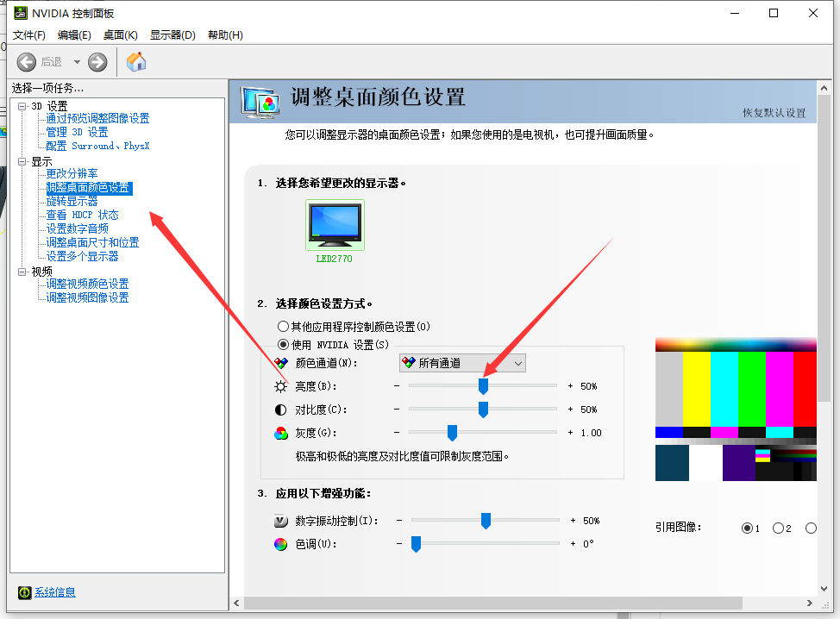Select the LED2770 monitor icon
Image resolution: width=840 pixels, height=619 pixels.
point(335,226)
